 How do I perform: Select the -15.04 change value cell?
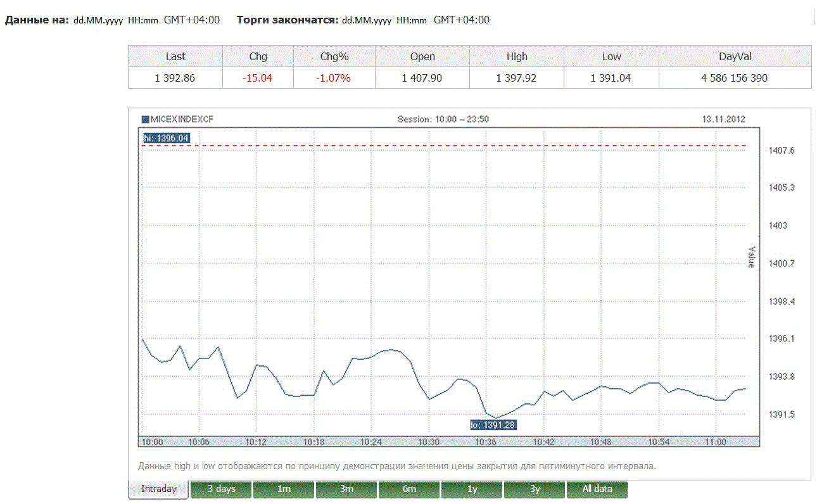(258, 79)
